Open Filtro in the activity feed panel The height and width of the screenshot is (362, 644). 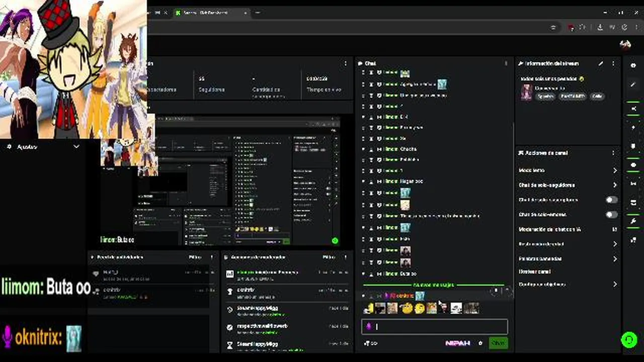click(195, 257)
